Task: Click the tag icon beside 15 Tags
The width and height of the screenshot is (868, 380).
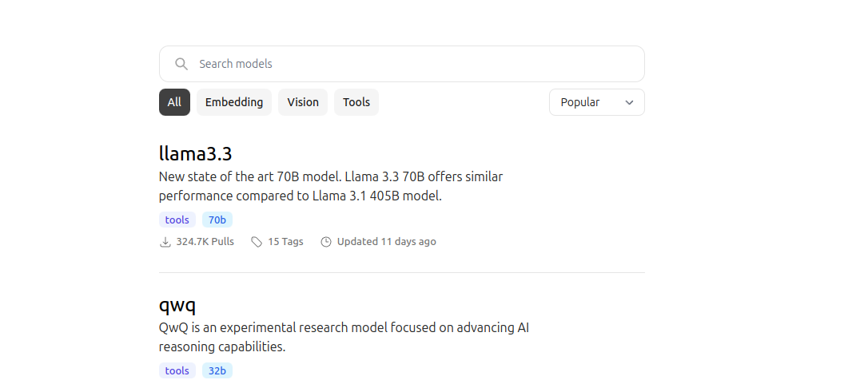Action: coord(257,242)
